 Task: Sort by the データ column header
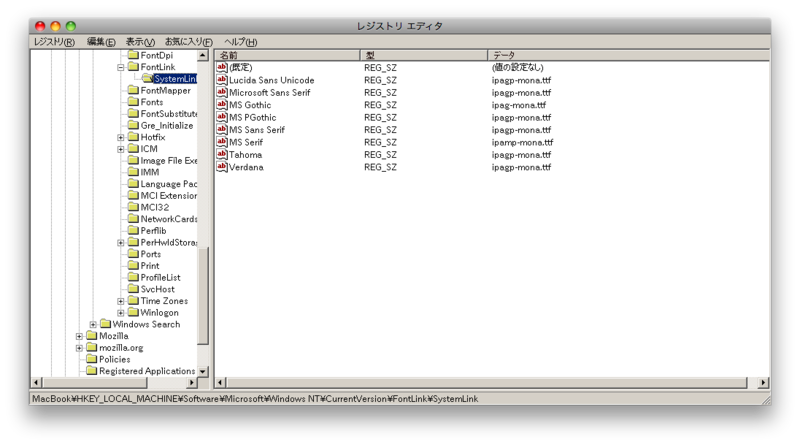click(x=629, y=55)
